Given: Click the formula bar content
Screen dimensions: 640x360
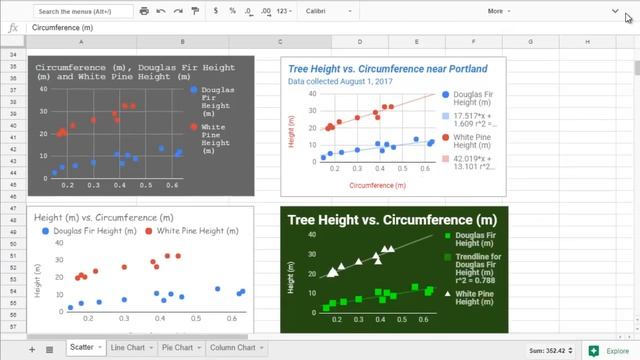Looking at the screenshot, I should [x=62, y=28].
